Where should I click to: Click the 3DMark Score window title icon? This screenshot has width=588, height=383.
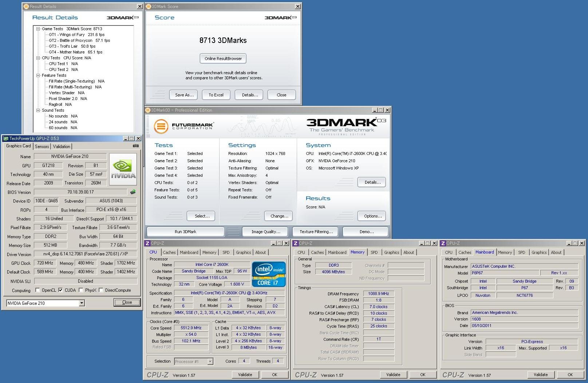coord(149,7)
